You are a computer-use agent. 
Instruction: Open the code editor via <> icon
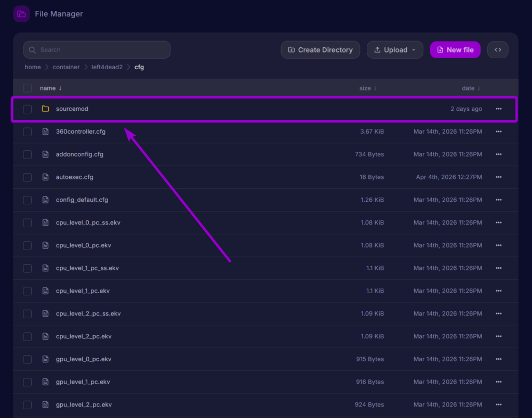tap(497, 49)
